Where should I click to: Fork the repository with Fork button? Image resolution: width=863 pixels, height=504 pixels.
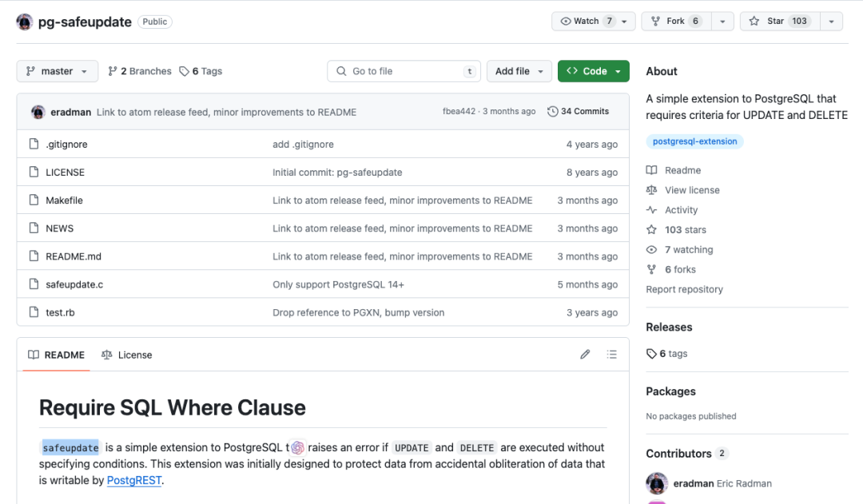tap(676, 22)
